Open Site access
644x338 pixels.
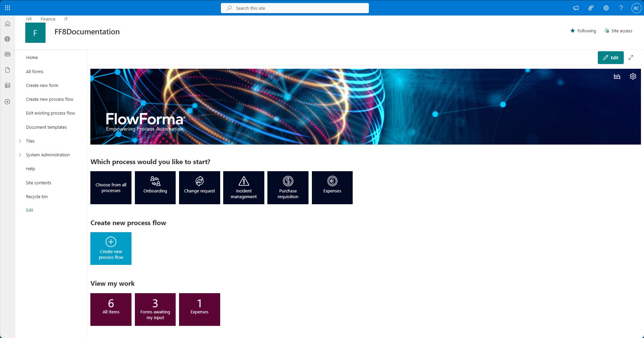[x=618, y=31]
